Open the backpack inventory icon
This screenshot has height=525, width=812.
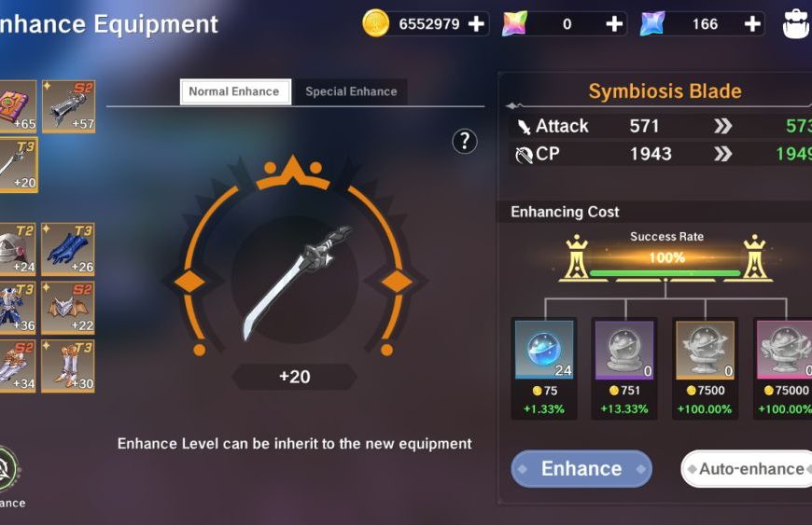pyautogui.click(x=796, y=24)
